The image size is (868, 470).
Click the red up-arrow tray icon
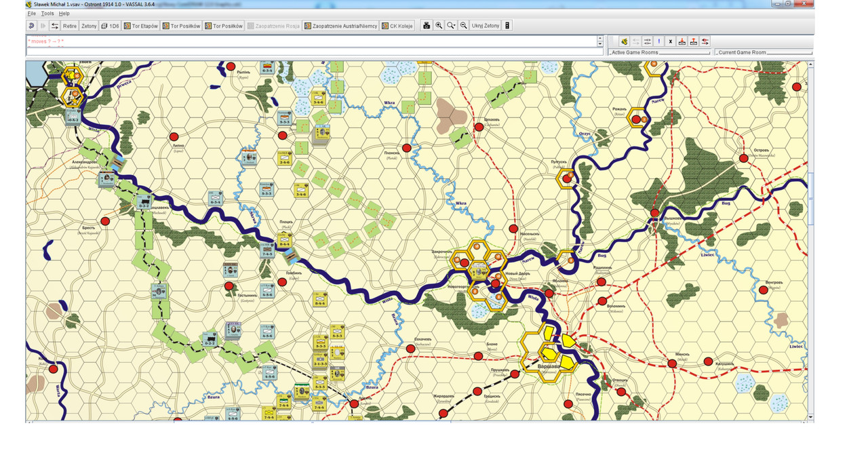694,41
